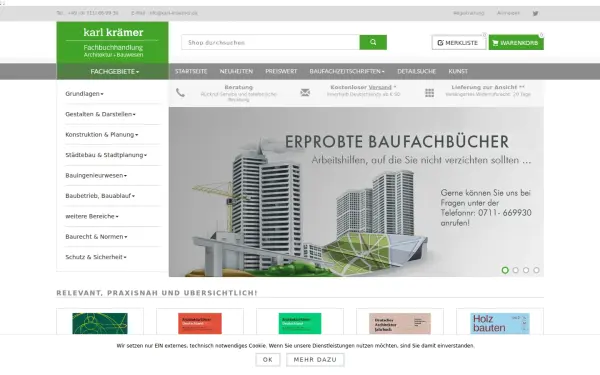Image resolution: width=600 pixels, height=375 pixels.
Task: Open the Registrierung link
Action: [468, 13]
